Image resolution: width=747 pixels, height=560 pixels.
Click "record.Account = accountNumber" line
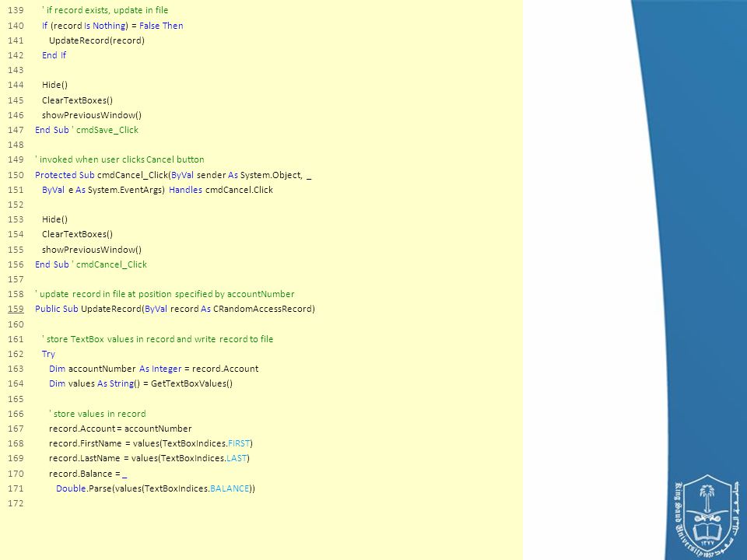coord(120,429)
